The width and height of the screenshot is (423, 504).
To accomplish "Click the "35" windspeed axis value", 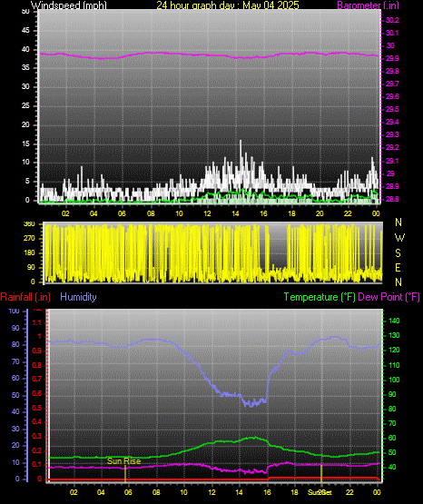I will click(x=25, y=68).
